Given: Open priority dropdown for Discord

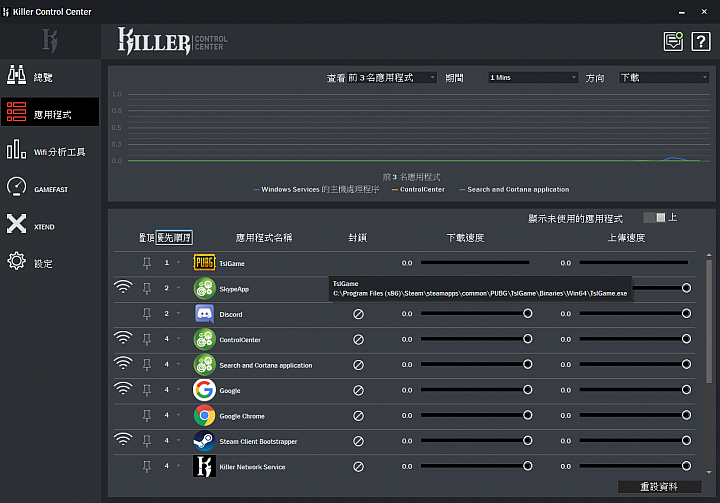Looking at the screenshot, I should (x=179, y=314).
